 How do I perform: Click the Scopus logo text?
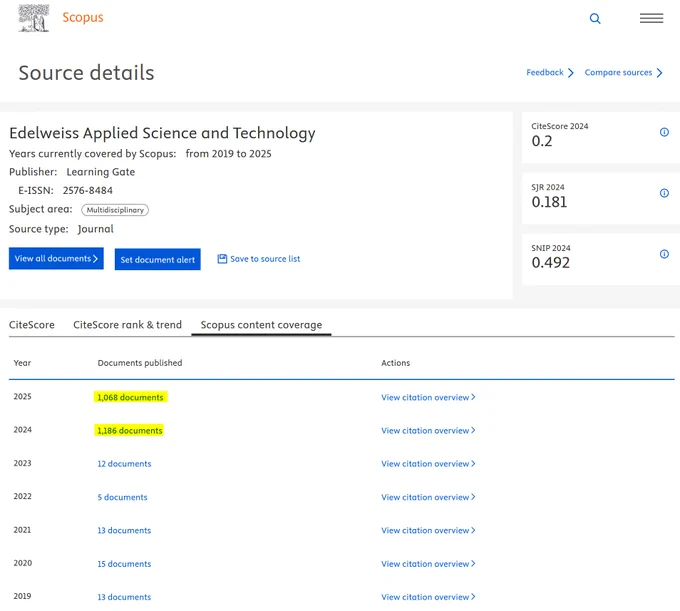(83, 17)
